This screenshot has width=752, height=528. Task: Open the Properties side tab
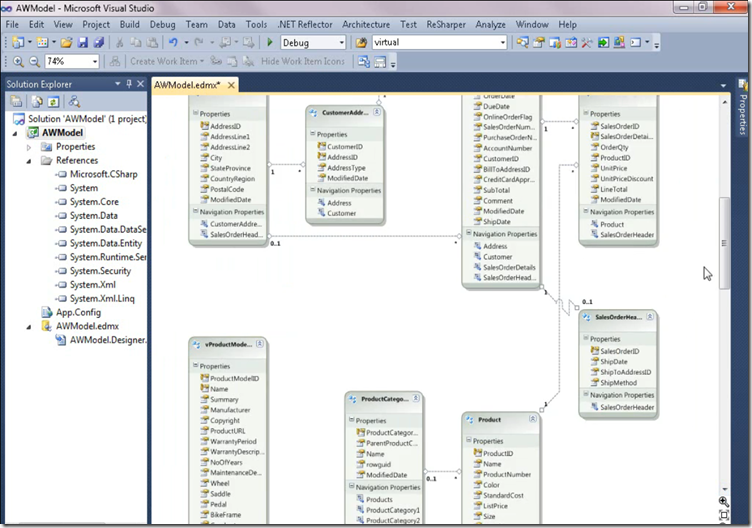(x=743, y=108)
